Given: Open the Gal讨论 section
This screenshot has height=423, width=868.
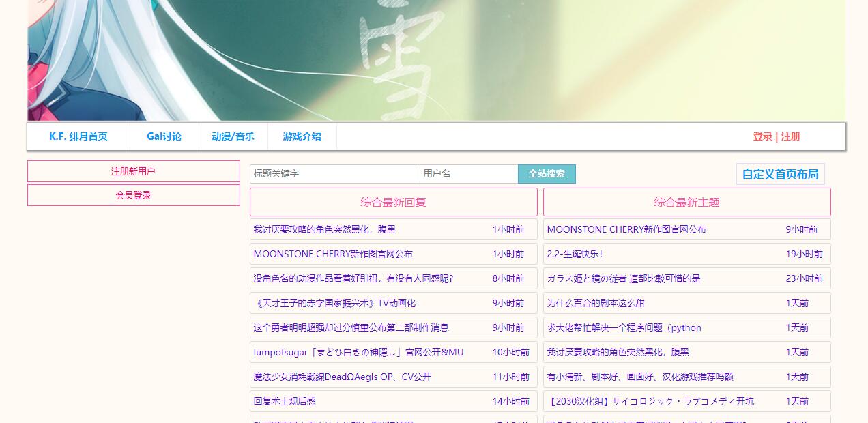Looking at the screenshot, I should (164, 136).
